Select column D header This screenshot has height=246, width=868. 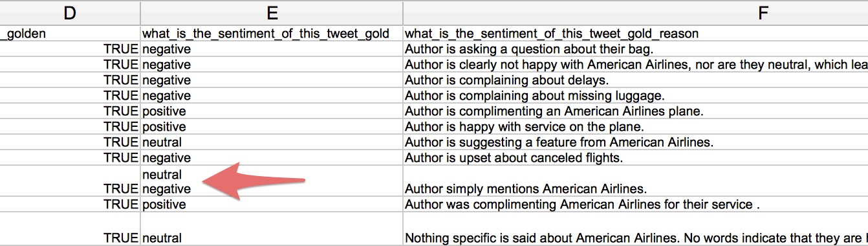pyautogui.click(x=70, y=13)
